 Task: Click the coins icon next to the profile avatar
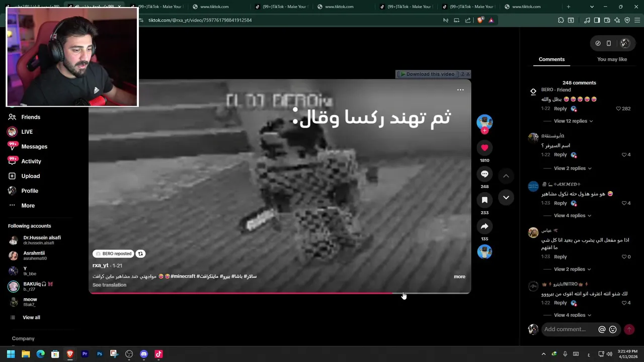coord(598,43)
